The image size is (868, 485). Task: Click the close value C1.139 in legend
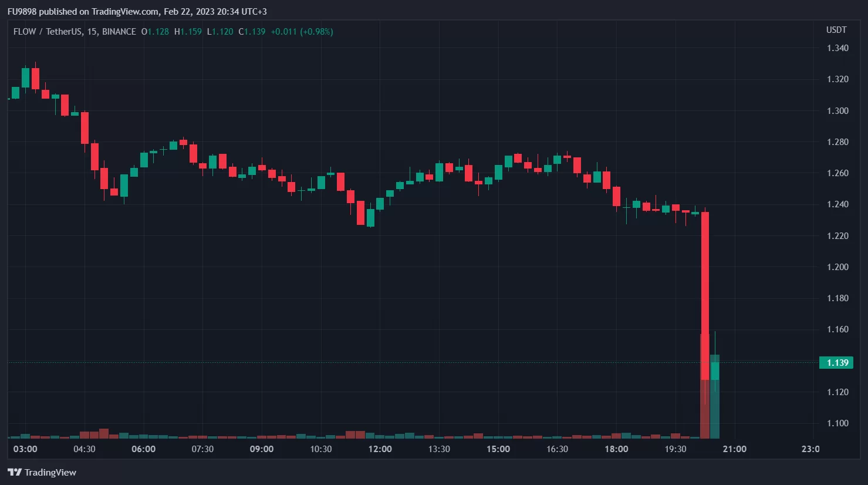pos(252,32)
